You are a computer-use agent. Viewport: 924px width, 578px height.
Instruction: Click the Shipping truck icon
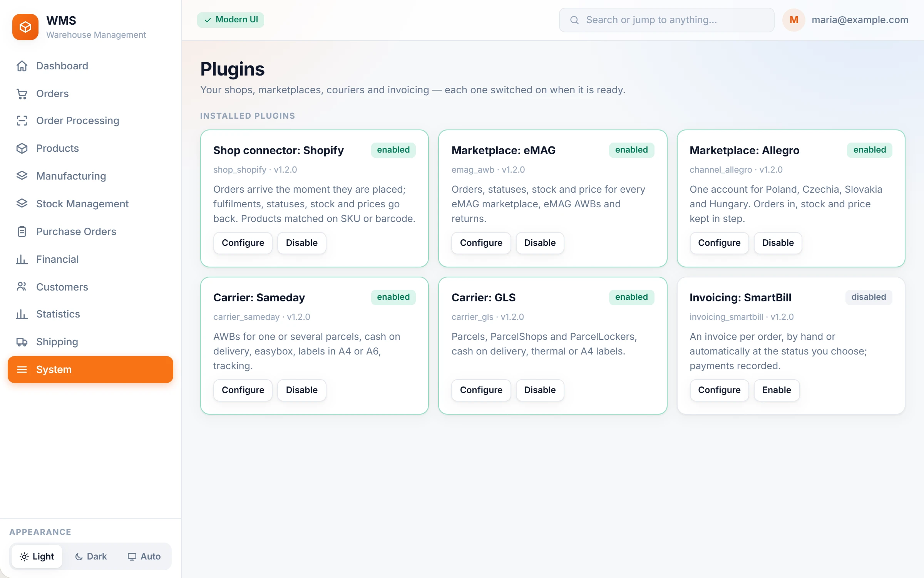click(x=22, y=342)
